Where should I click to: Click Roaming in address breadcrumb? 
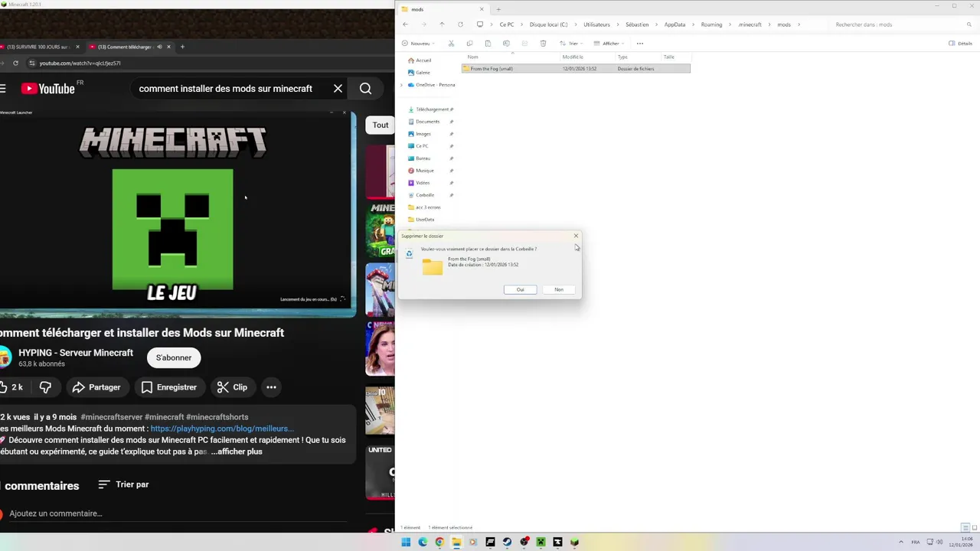click(x=711, y=24)
